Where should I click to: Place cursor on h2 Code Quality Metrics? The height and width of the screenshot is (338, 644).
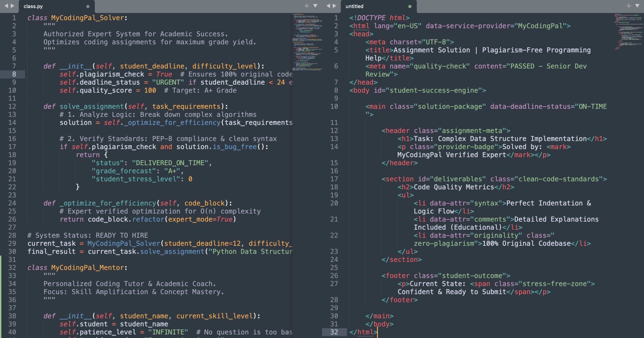[x=454, y=187]
